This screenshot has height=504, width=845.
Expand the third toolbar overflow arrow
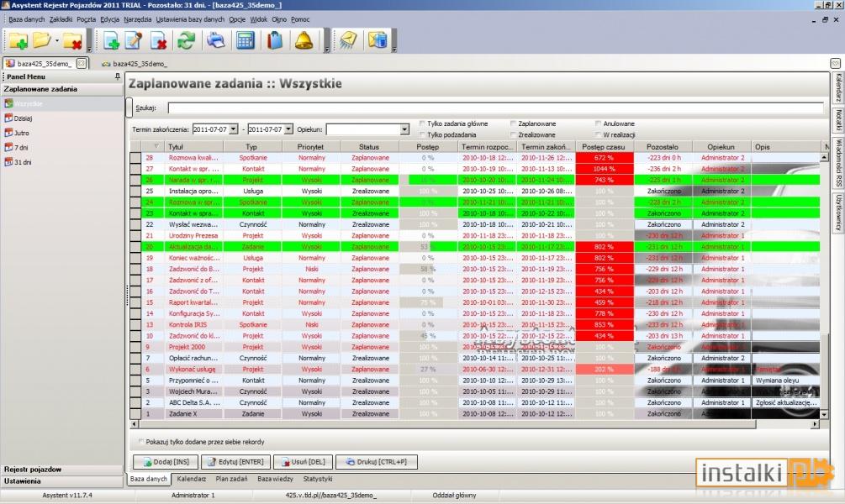(x=394, y=50)
